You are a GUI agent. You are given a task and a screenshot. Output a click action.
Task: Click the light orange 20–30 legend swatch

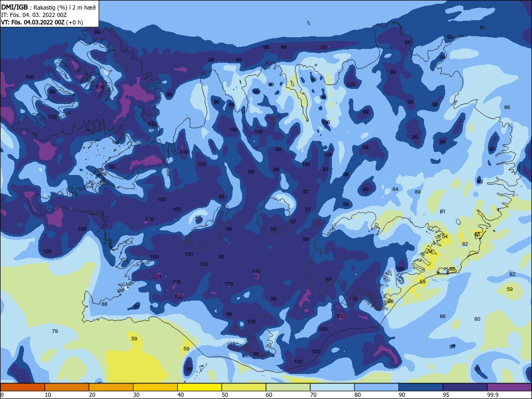pyautogui.click(x=111, y=387)
